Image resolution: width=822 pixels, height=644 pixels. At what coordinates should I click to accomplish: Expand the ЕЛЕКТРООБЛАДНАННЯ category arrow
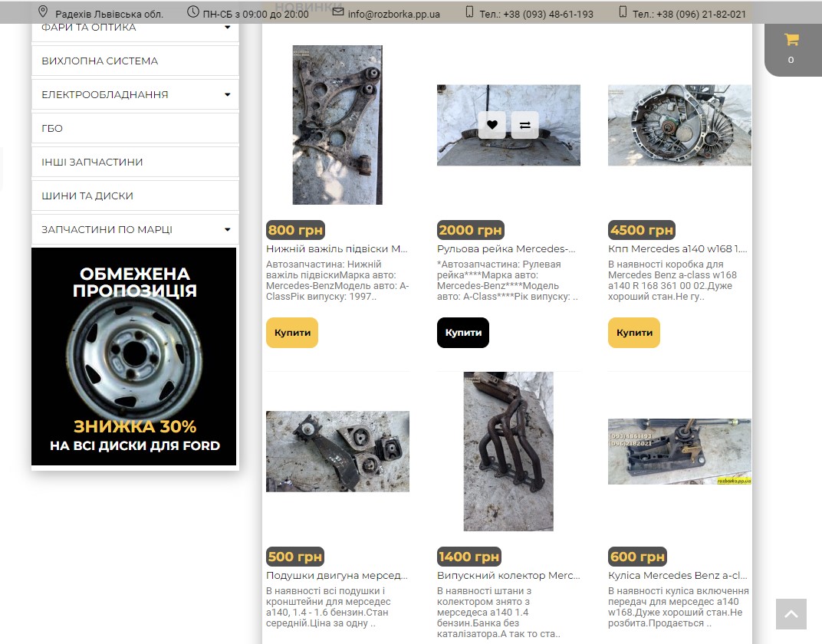click(228, 95)
